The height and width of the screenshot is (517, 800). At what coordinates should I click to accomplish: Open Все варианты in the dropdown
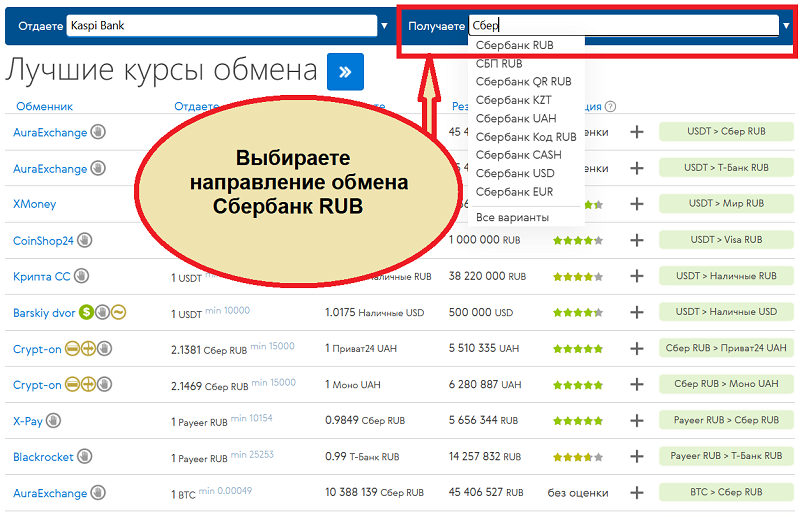[x=512, y=217]
